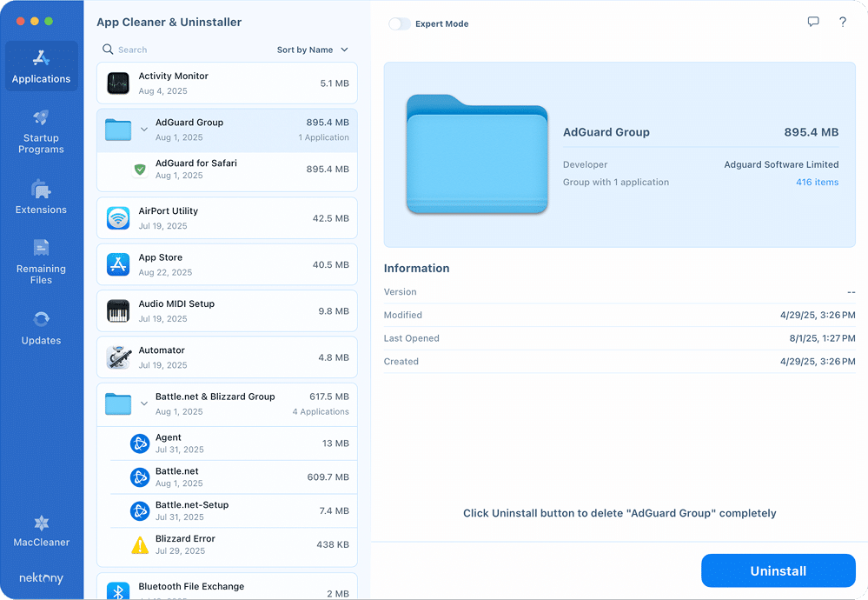Collapse the AdGuard Group chevron
Viewport: 868px width, 600px height.
click(x=144, y=130)
